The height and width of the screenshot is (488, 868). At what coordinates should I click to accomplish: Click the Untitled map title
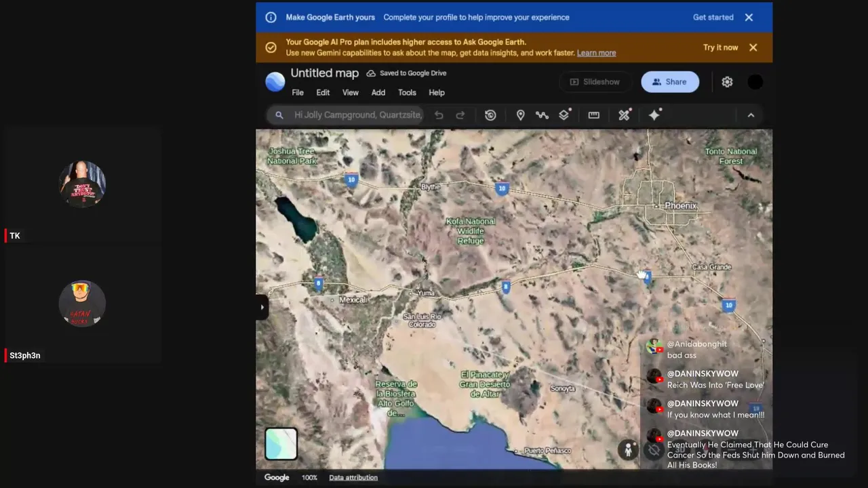coord(325,73)
